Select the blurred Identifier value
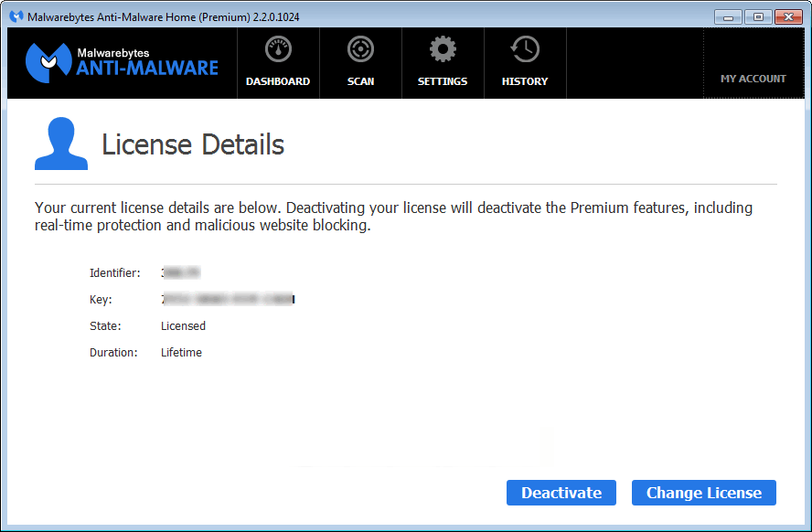Viewport: 812px width, 532px height. (181, 272)
